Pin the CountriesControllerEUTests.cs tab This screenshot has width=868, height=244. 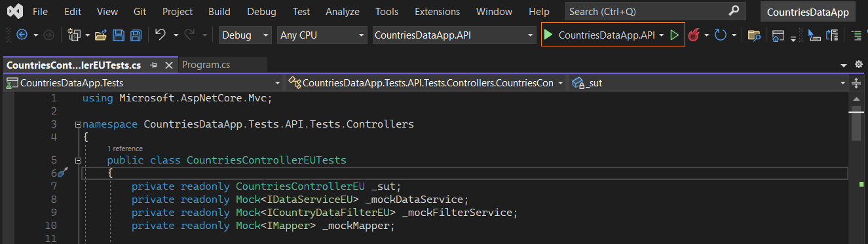[x=153, y=65]
